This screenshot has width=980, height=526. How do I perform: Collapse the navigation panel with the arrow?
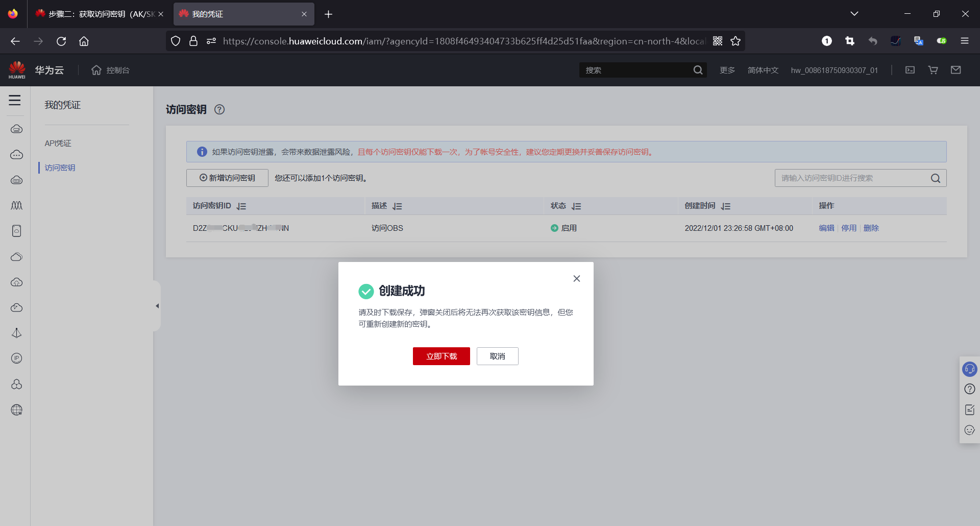[x=156, y=305]
